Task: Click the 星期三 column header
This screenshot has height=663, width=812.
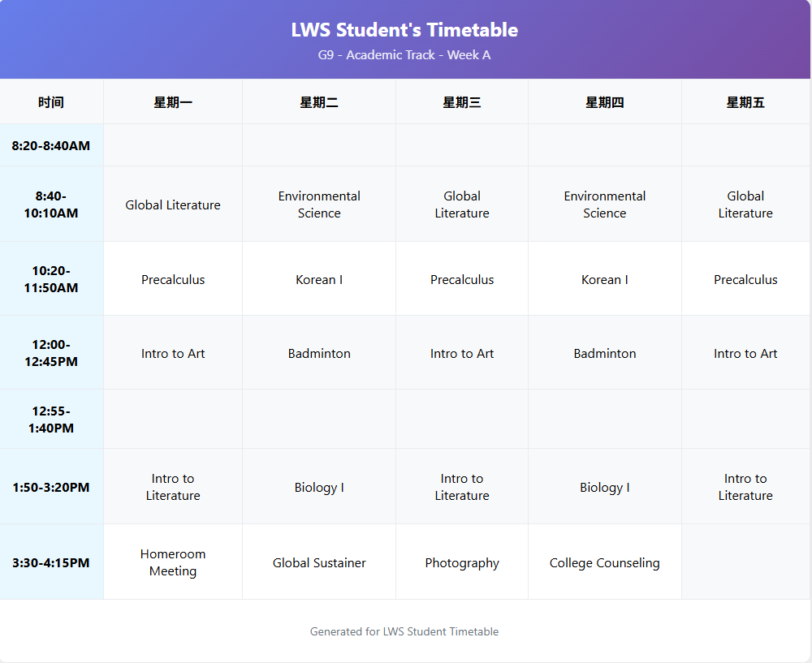Action: pos(462,101)
